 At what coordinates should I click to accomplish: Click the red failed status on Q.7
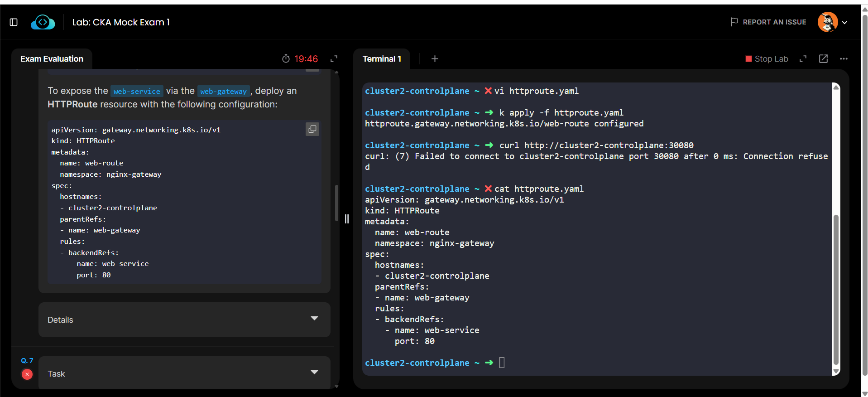coord(27,374)
